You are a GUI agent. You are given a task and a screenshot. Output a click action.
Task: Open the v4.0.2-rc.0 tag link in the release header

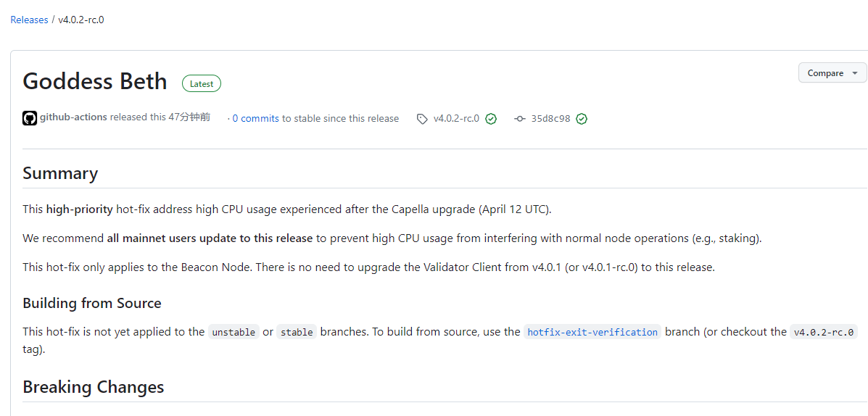tap(456, 119)
